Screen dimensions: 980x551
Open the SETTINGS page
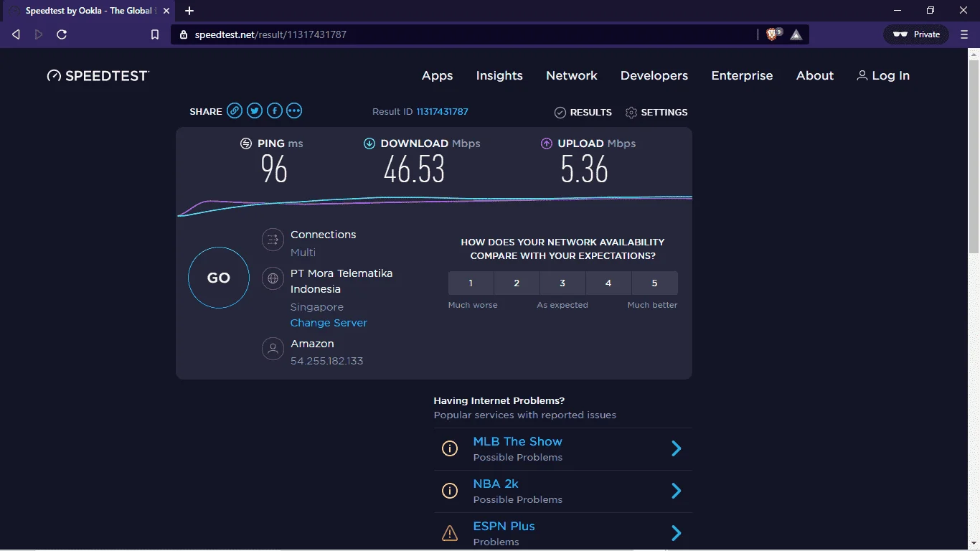656,113
